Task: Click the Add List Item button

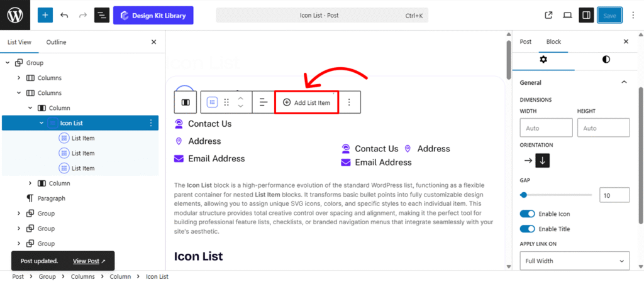Action: click(x=306, y=102)
